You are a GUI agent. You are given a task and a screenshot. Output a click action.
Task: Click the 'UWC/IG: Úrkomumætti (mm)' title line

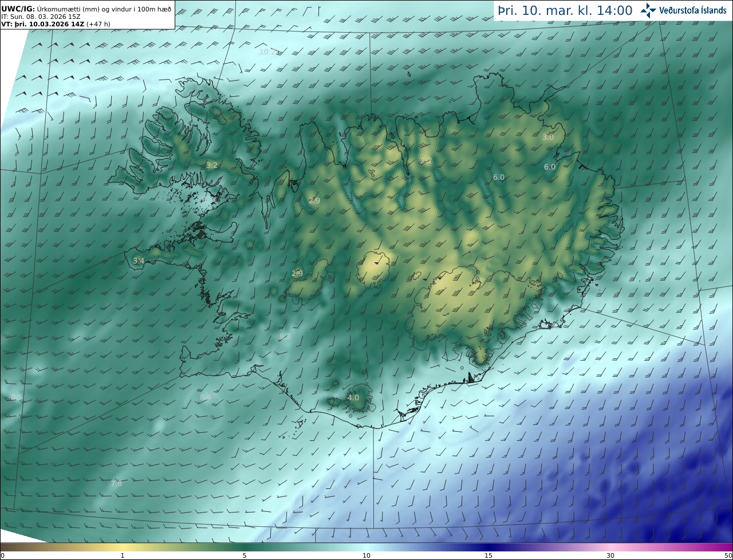[x=86, y=9]
